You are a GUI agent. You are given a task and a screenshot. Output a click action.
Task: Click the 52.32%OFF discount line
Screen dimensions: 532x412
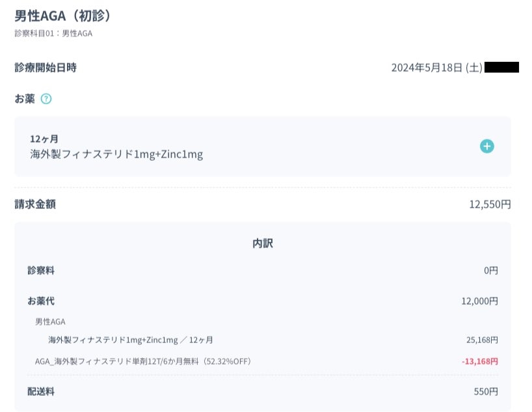pyautogui.click(x=143, y=361)
